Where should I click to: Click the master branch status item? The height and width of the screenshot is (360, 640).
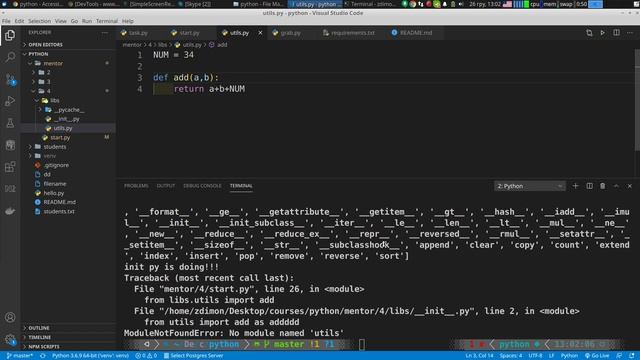tap(20, 356)
